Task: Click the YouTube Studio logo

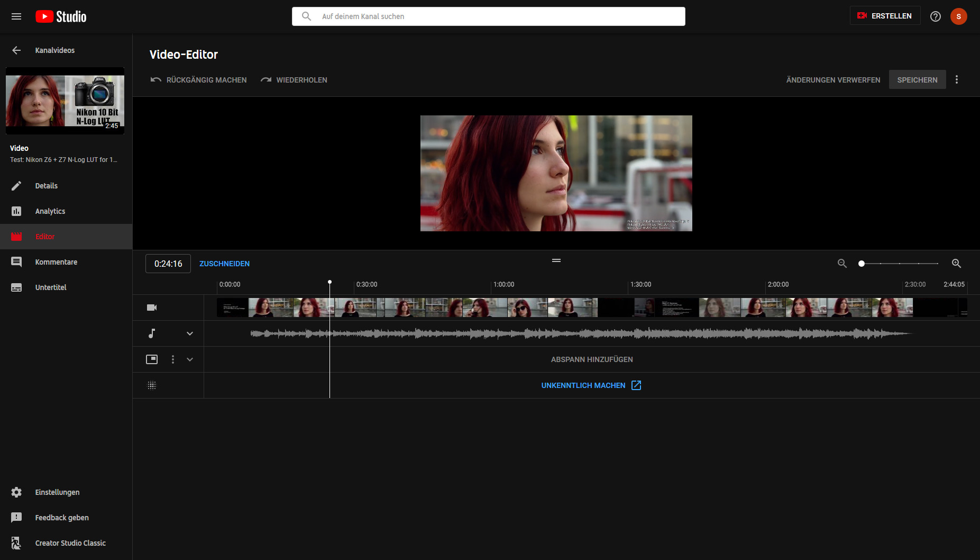Action: [61, 16]
